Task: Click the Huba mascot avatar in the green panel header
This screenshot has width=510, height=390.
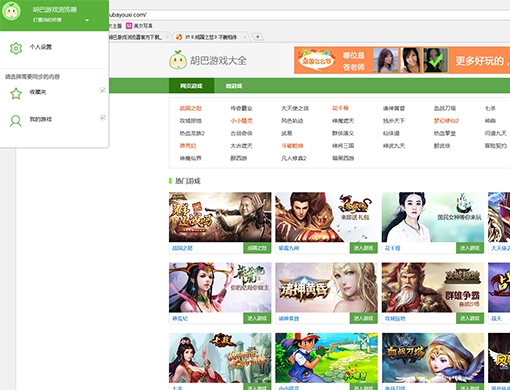Action: click(11, 11)
